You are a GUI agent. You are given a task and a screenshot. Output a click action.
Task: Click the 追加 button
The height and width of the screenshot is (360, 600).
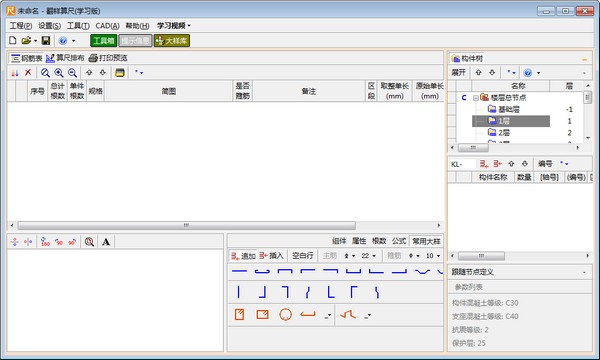[243, 256]
